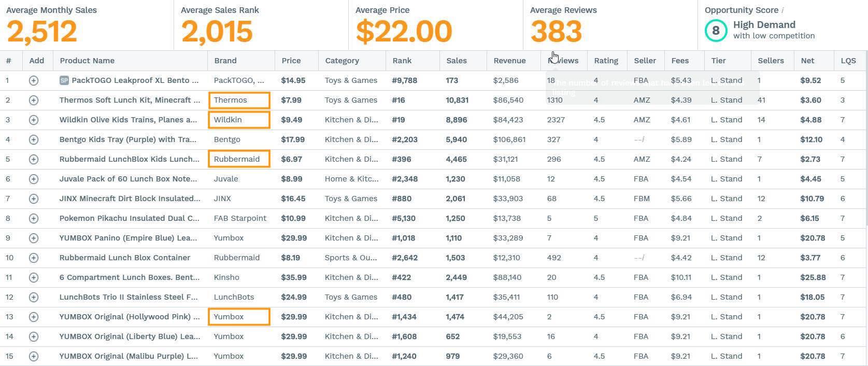Click the $25.88 net value
The width and height of the screenshot is (868, 366).
click(813, 277)
